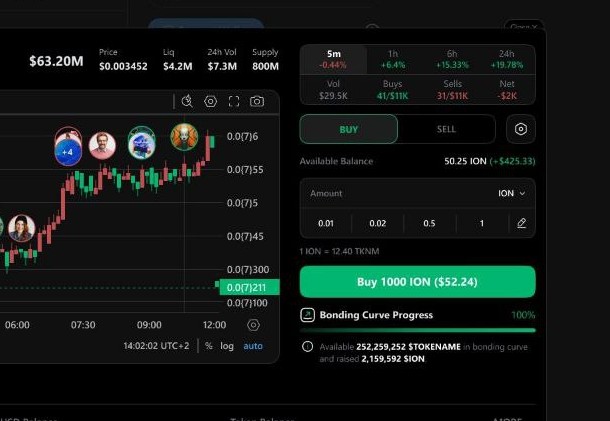Click the 1 ION = 12.40 TKNM rate text
Image resolution: width=610 pixels, height=421 pixels.
(x=339, y=251)
